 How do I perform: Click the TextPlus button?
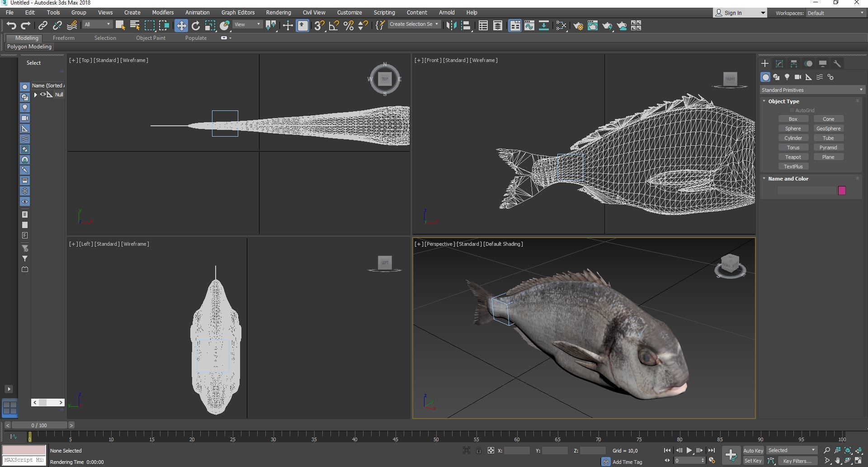[793, 167]
